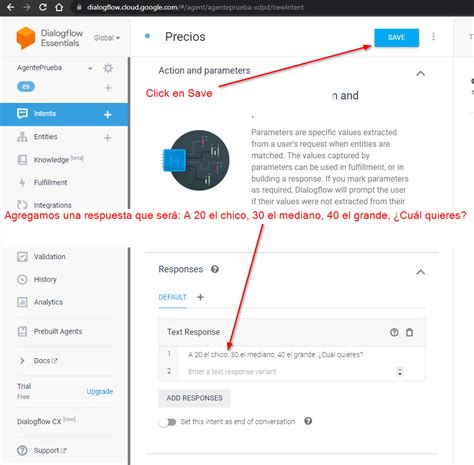Create new intent with plus icon
Image resolution: width=474 pixels, height=465 pixels.
[107, 115]
